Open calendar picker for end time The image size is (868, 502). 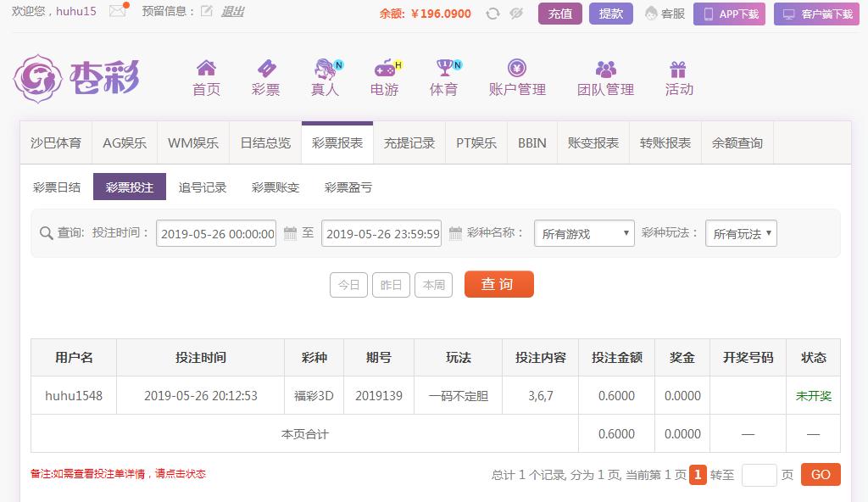coord(455,233)
